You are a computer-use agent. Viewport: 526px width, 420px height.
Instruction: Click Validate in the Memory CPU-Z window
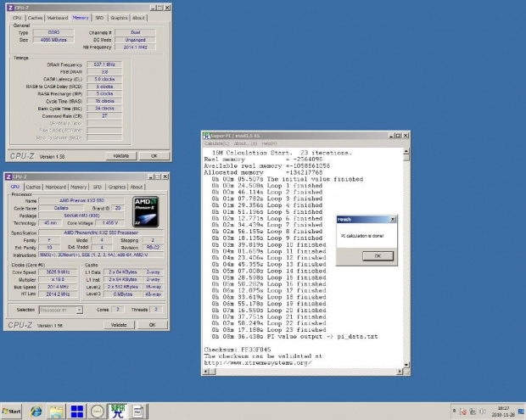[x=121, y=156]
